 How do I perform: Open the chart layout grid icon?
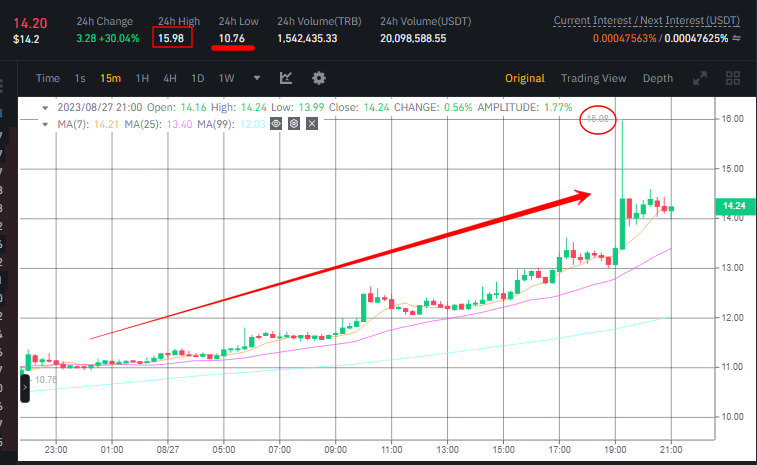tap(733, 78)
